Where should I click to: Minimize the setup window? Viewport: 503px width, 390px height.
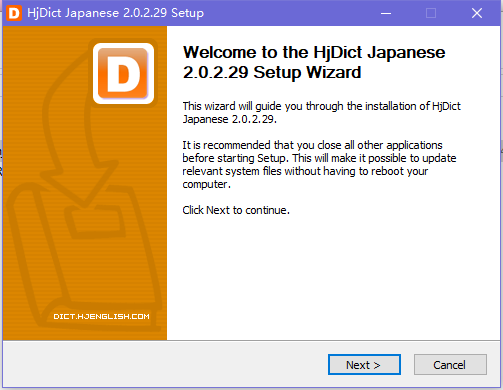(386, 13)
